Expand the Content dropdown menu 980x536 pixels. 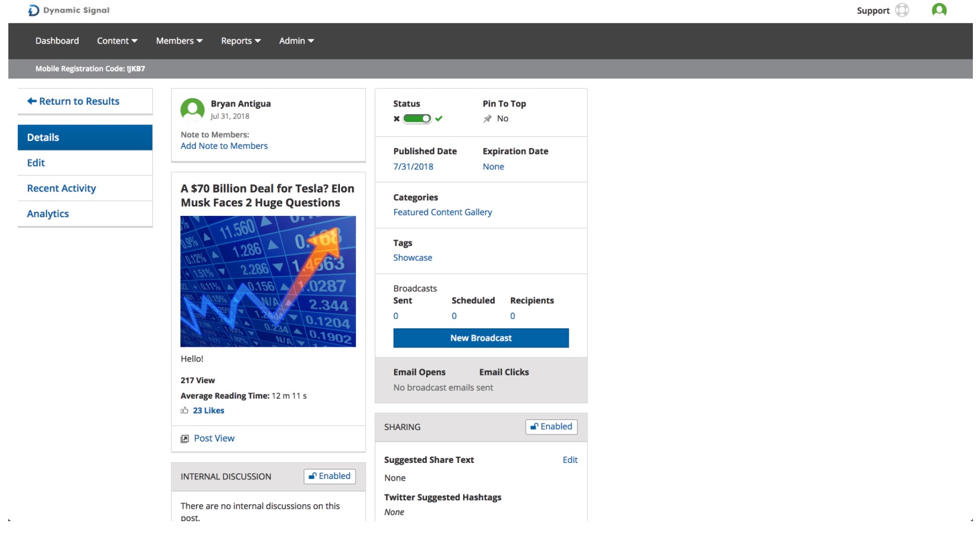117,40
